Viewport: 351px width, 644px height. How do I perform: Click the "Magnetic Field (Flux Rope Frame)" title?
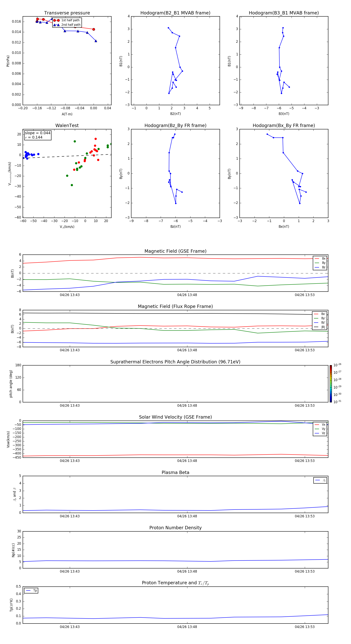pos(175,307)
